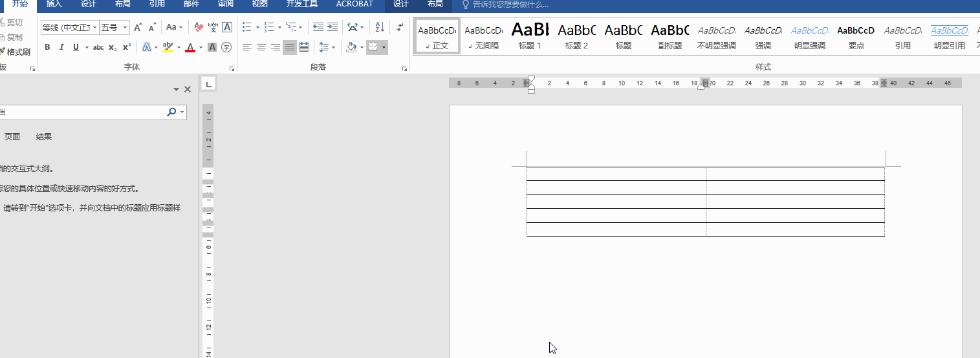Show or hide paragraph marks
The width and height of the screenshot is (980, 358).
pyautogui.click(x=400, y=27)
